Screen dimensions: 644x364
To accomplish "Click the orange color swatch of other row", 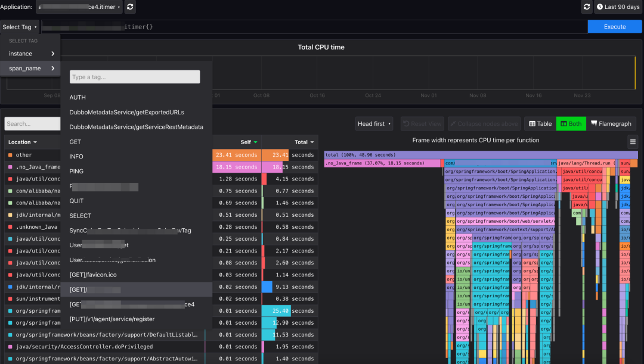I will (x=10, y=155).
